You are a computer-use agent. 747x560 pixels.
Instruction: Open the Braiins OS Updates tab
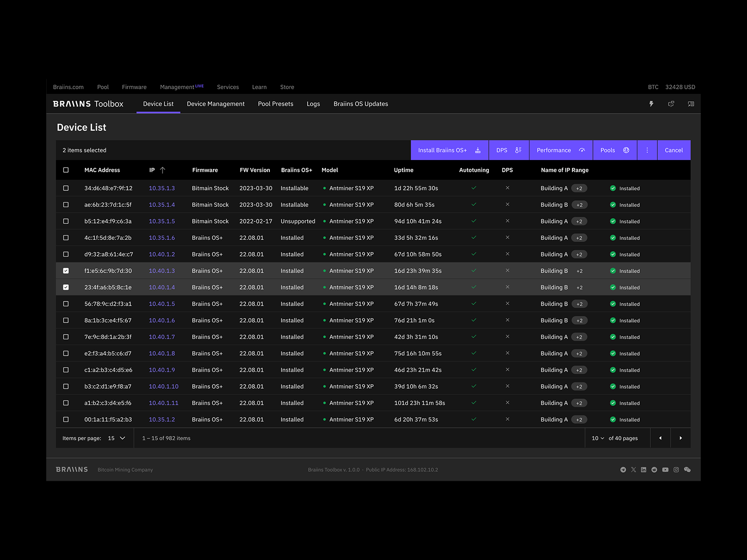[x=361, y=104]
